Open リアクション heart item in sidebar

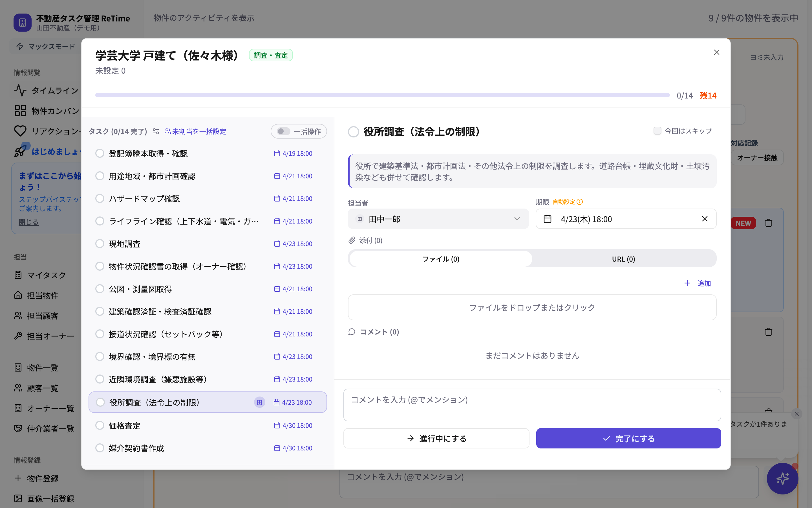(x=46, y=131)
